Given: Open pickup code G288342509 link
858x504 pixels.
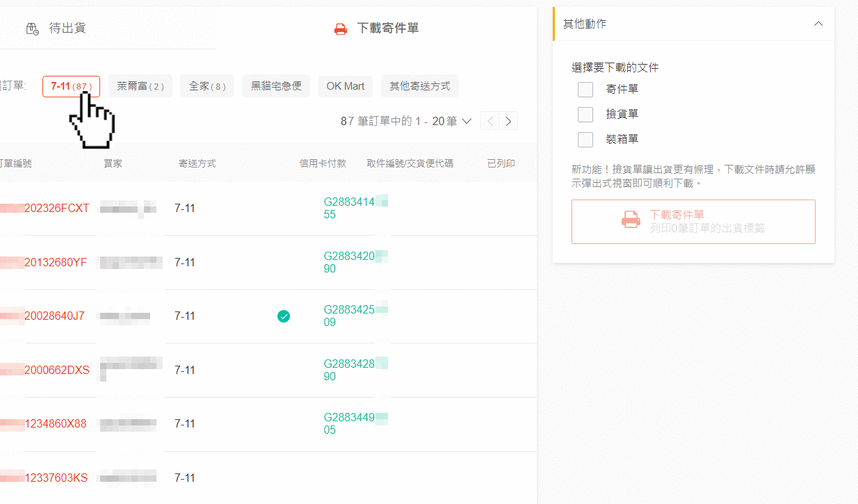Looking at the screenshot, I should click(x=349, y=316).
